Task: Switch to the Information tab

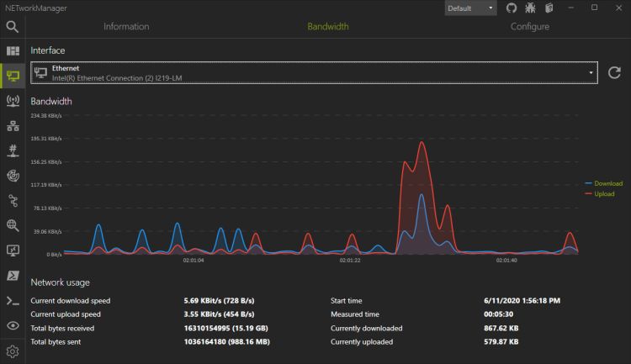Action: tap(126, 26)
